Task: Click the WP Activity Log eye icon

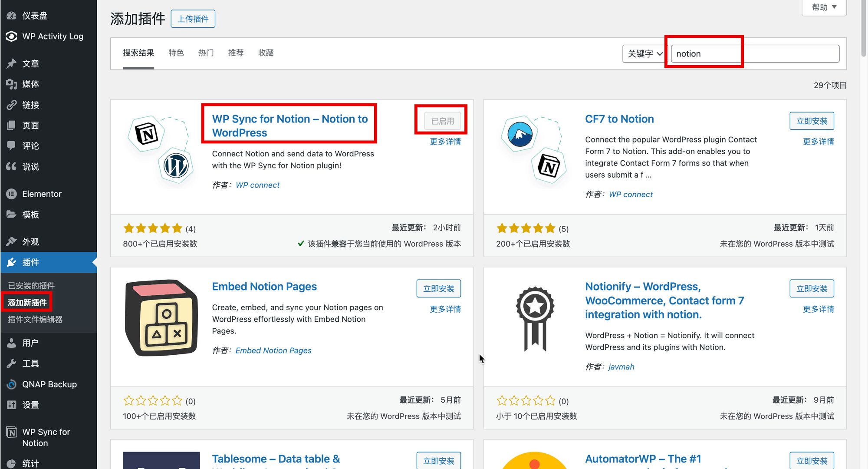Action: pyautogui.click(x=12, y=36)
